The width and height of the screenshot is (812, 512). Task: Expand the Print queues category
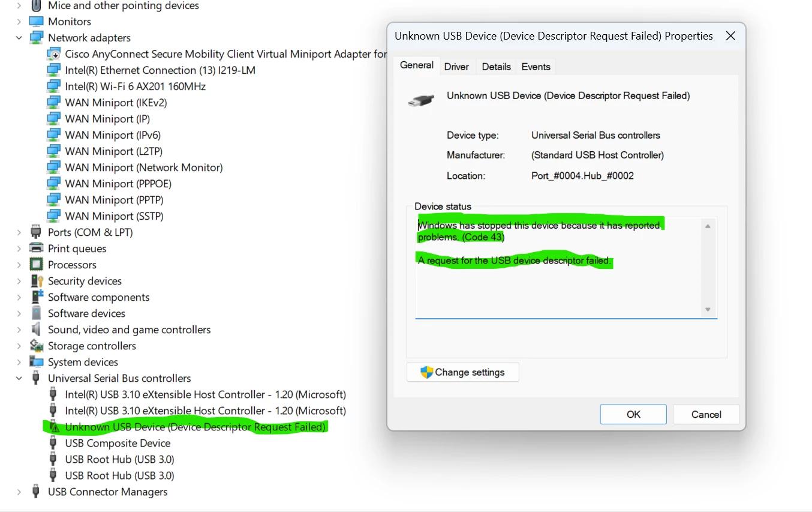tap(19, 248)
